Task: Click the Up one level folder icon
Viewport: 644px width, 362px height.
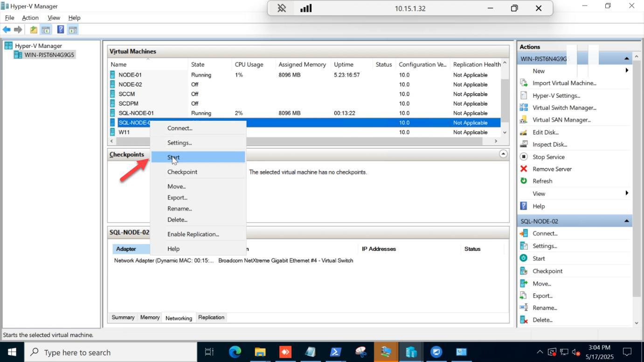Action: [x=34, y=30]
